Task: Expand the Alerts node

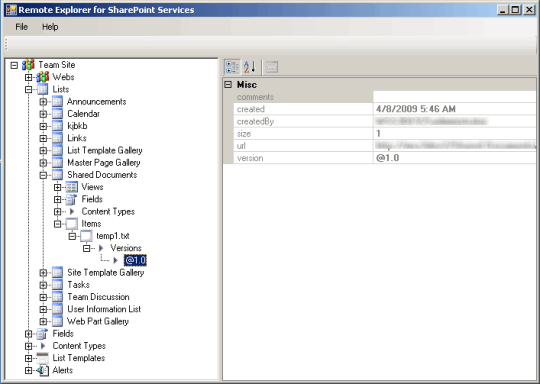Action: [29, 371]
